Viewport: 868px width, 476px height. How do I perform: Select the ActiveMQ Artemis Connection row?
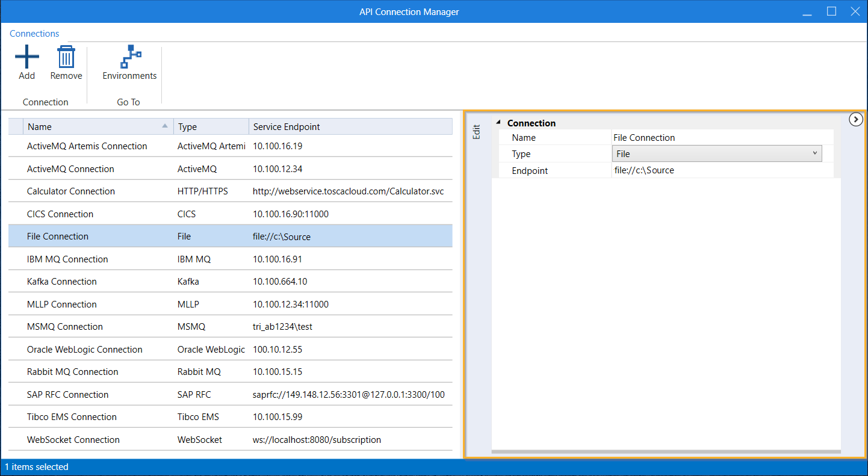(x=87, y=146)
